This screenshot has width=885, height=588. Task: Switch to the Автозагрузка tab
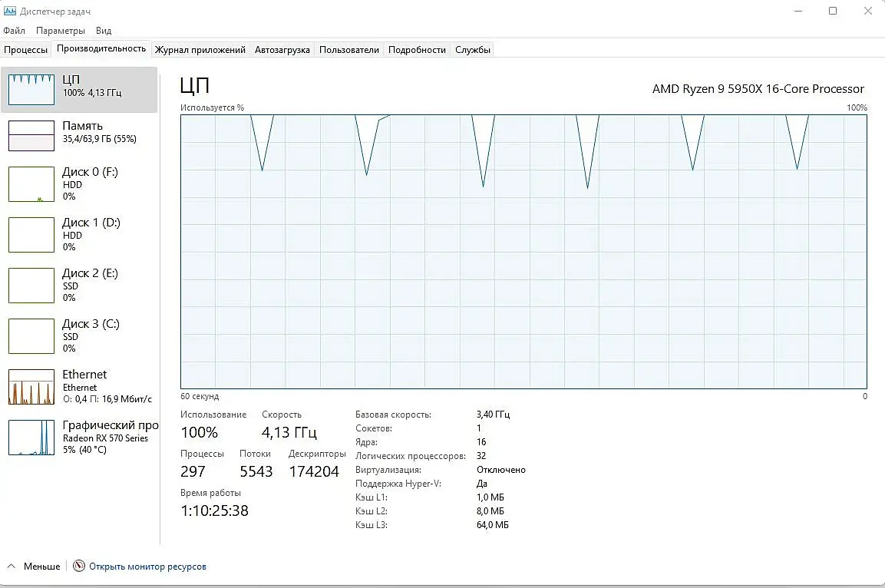(282, 50)
